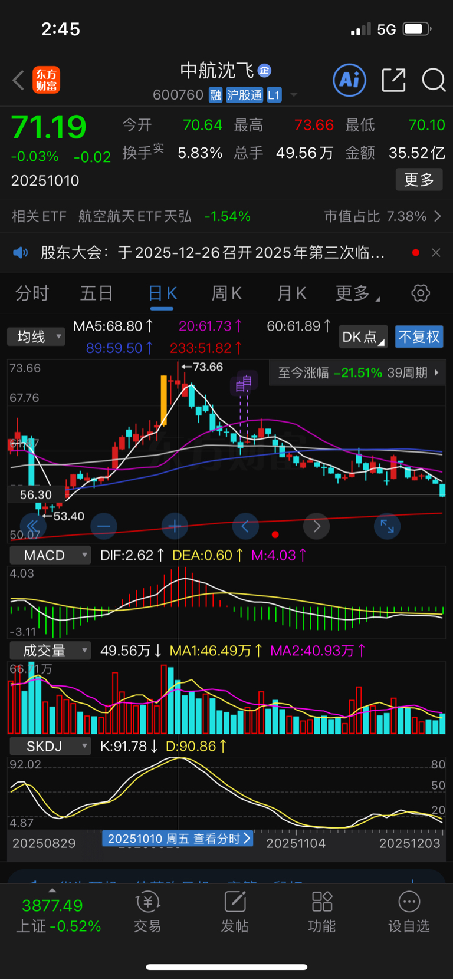The width and height of the screenshot is (453, 980).
Task: Tap the L1 level badge
Action: pyautogui.click(x=274, y=95)
